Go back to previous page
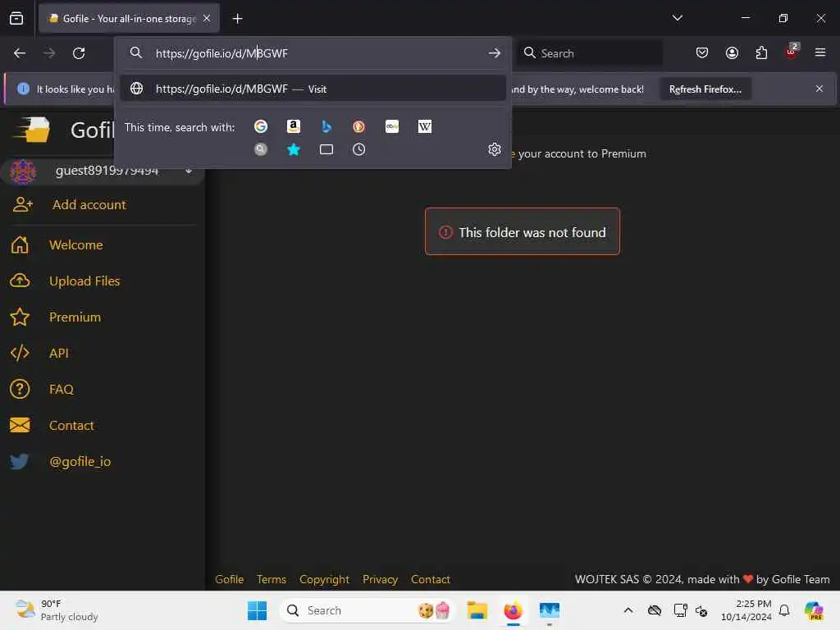This screenshot has height=630, width=840. click(x=20, y=53)
